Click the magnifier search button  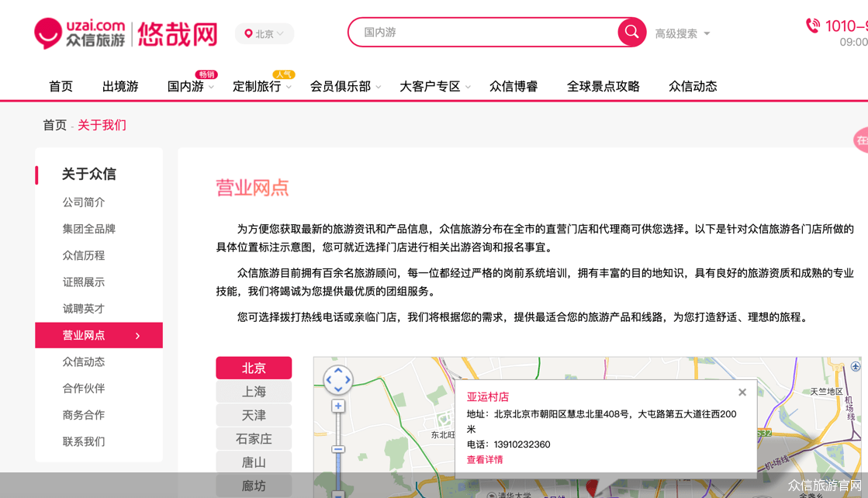631,32
